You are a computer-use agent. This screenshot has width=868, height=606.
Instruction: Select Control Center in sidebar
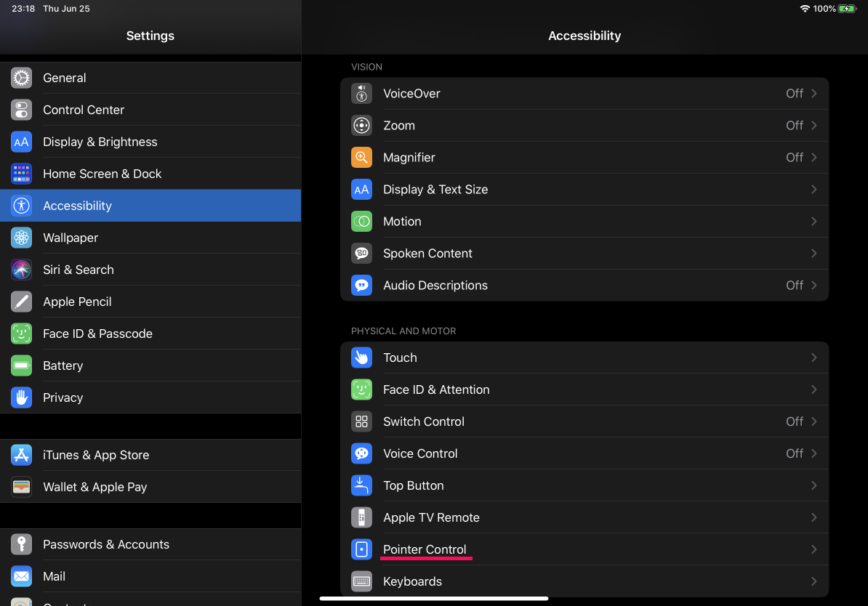(x=150, y=110)
